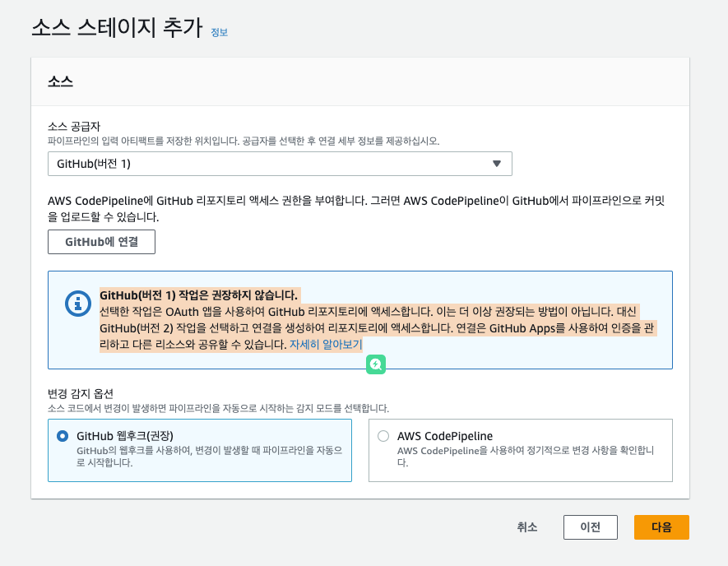Click the GitHub 웹후크 option description text
This screenshot has width=728, height=566.
210,456
